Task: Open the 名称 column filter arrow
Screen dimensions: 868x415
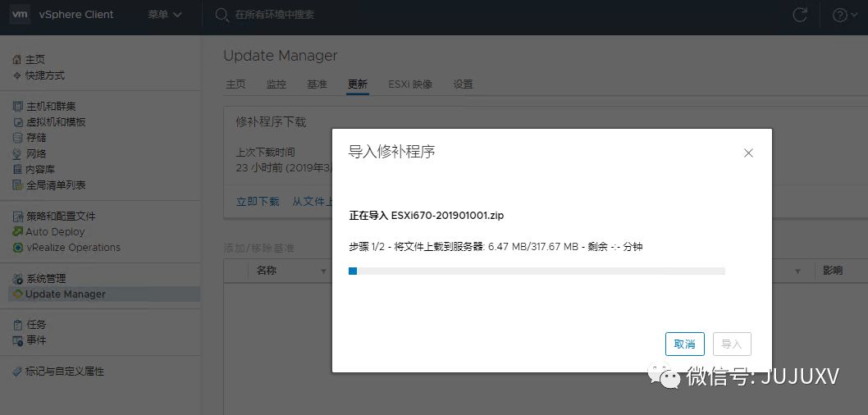Action: click(x=323, y=271)
